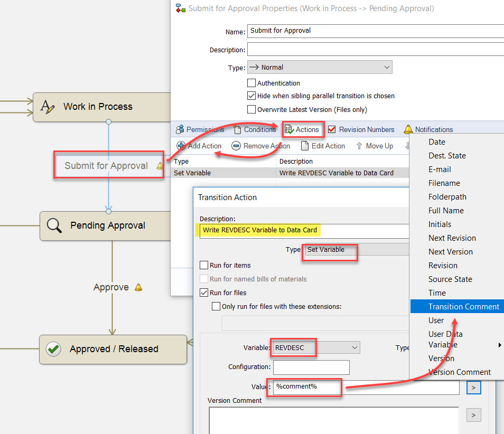Uncheck Hide when sibling parallel transition is chosen
The image size is (504, 434).
(251, 96)
